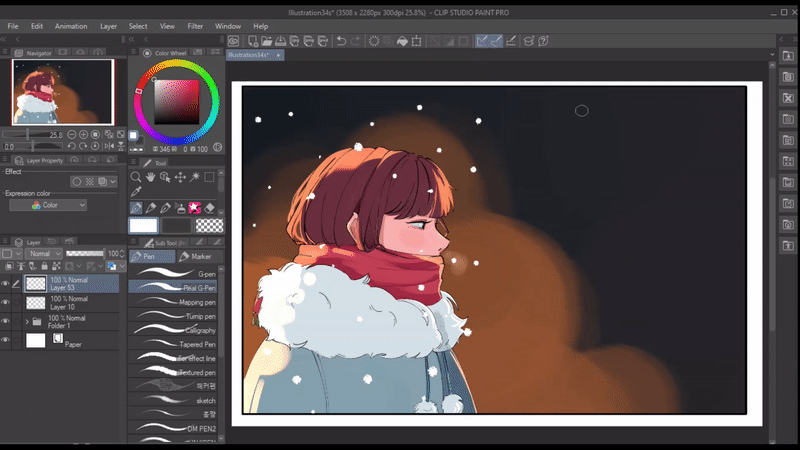Open the Layer menu
Screen dimensions: 800x450
108,26
